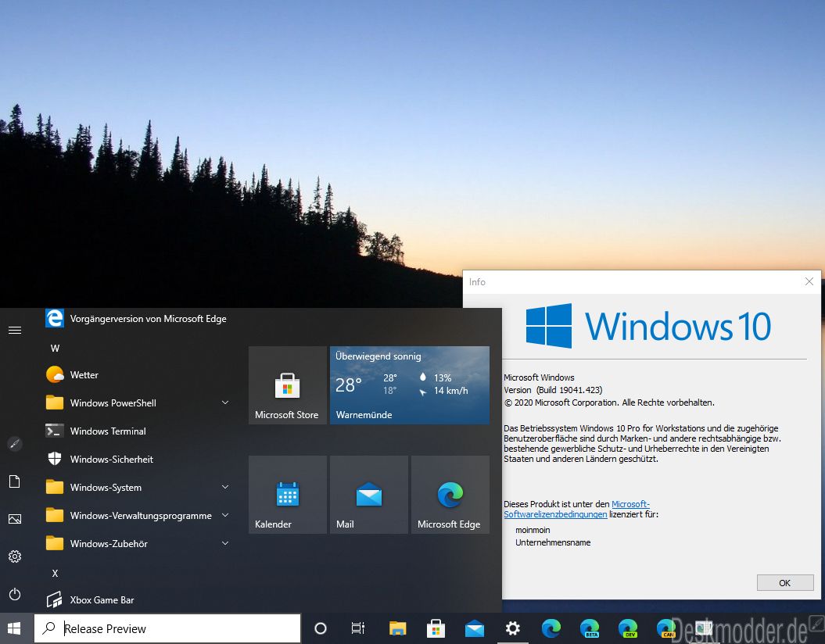Launch Windows Terminal from the app list

[137, 431]
